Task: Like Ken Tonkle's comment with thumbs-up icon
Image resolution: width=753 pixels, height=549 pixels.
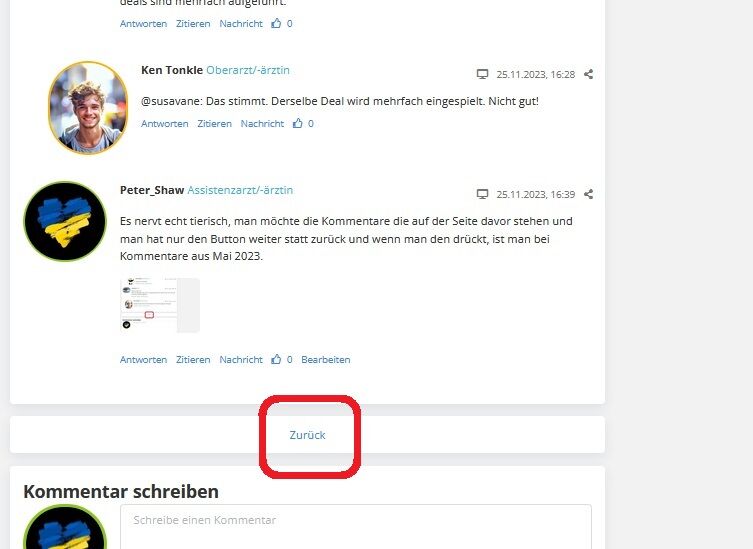Action: [298, 123]
